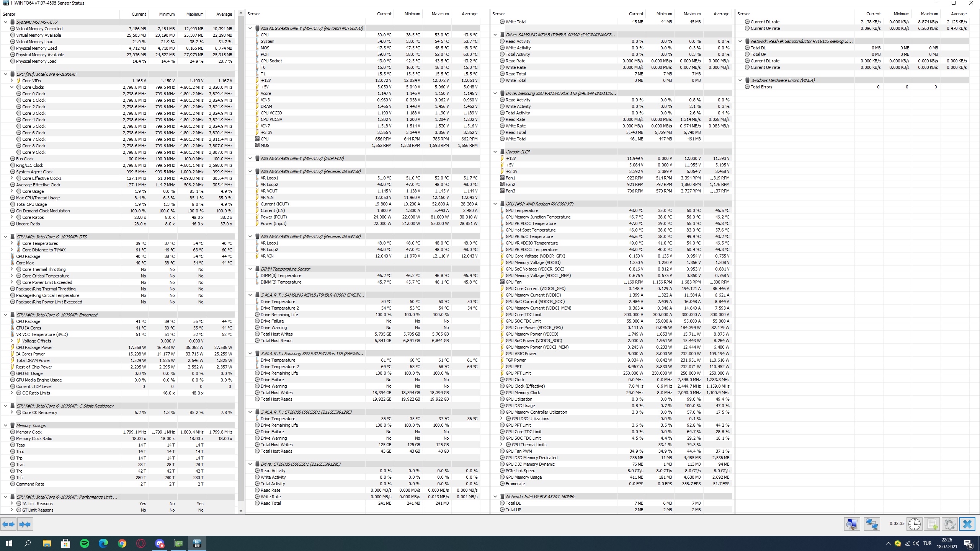980x551 pixels.
Task: Open sensor settings gear button
Action: tap(949, 524)
